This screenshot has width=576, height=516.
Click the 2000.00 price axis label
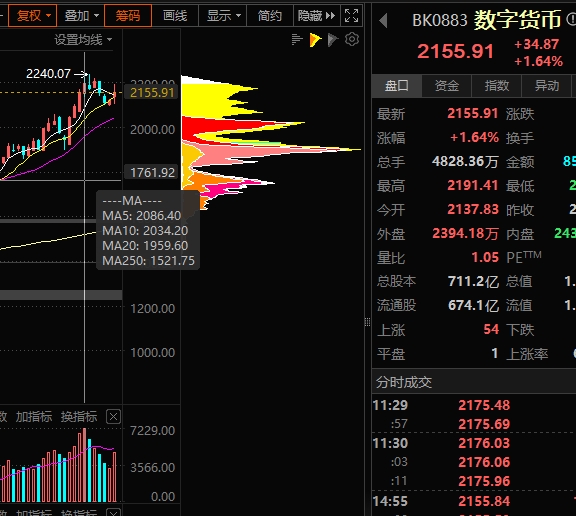click(x=152, y=130)
